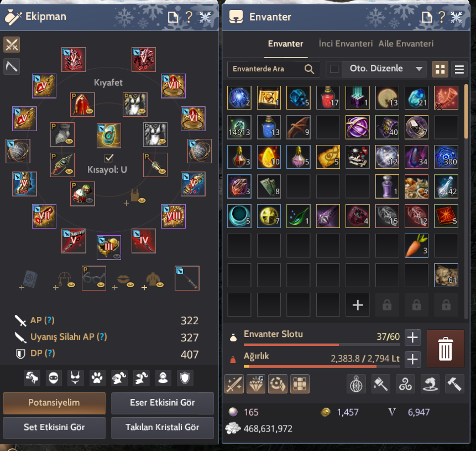The height and width of the screenshot is (451, 476).
Task: Click Takılan Kristali Gör button
Action: [163, 427]
